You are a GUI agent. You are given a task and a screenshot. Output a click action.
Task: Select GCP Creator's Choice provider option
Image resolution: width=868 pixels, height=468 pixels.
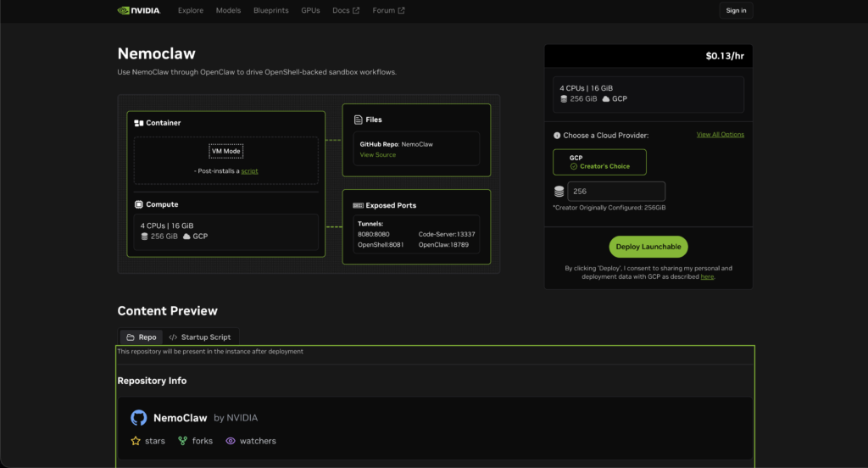599,162
